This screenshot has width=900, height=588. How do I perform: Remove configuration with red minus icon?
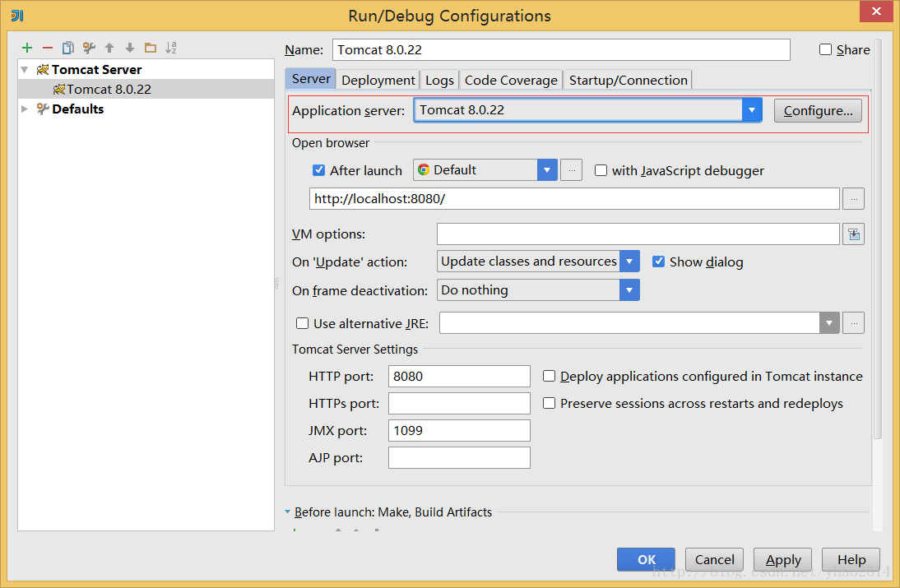[x=48, y=48]
